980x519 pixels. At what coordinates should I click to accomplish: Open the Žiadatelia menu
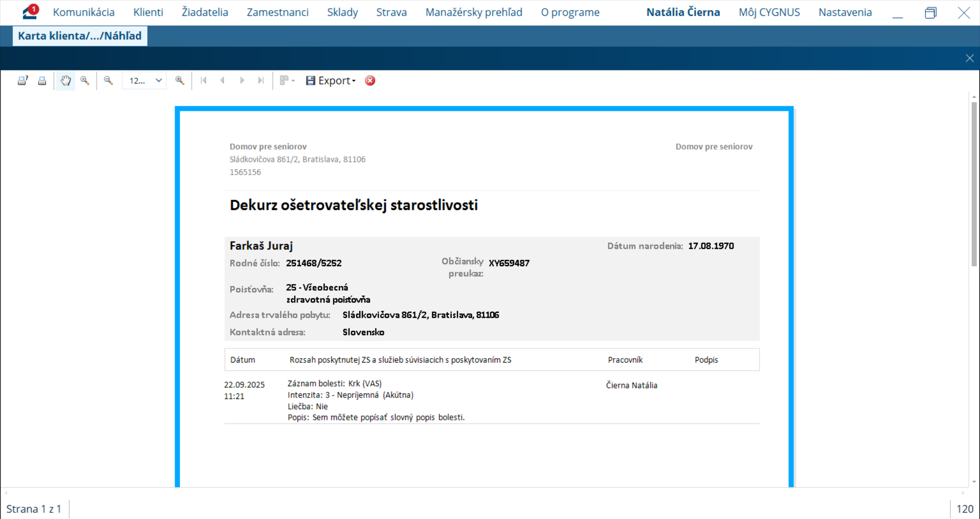205,12
